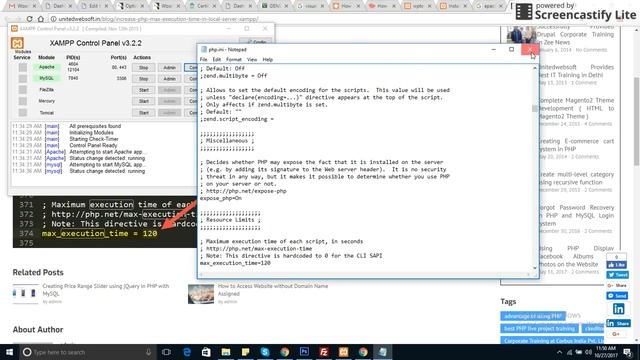Open MySQL Admin
Screen dimensions: 640x360
click(x=169, y=79)
